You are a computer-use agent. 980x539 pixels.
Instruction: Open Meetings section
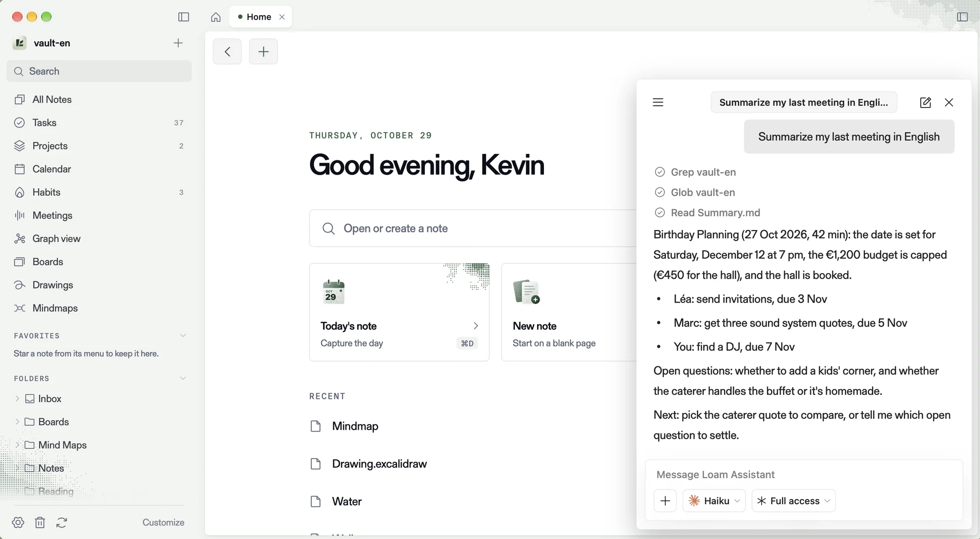pos(99,215)
